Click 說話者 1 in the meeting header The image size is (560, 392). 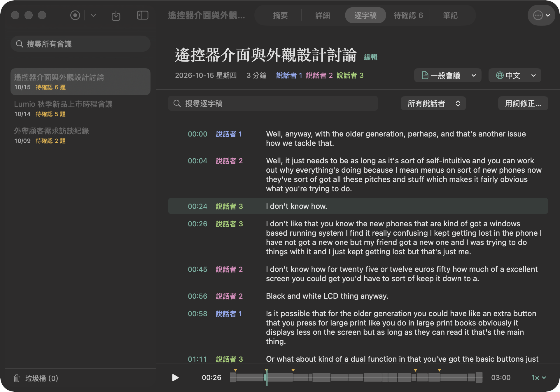(289, 76)
